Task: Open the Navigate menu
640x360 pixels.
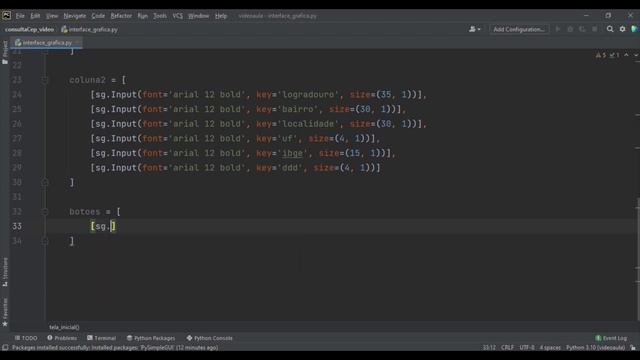Action: tap(75, 16)
